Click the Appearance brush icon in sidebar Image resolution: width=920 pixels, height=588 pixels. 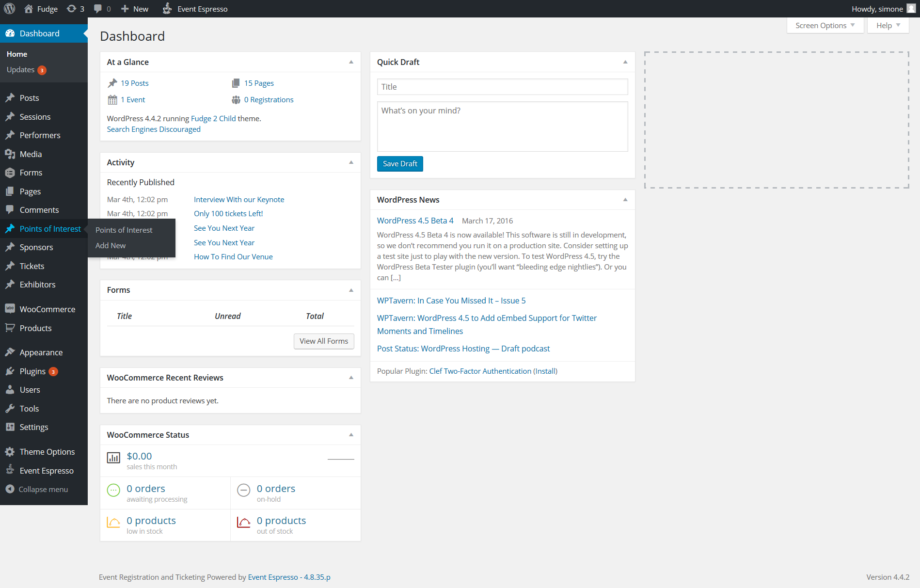pyautogui.click(x=10, y=352)
